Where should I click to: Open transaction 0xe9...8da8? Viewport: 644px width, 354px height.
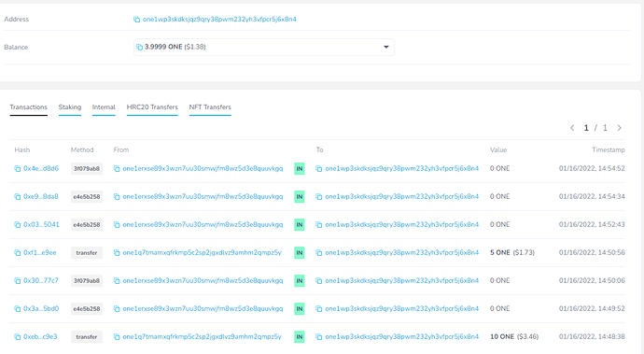41,196
